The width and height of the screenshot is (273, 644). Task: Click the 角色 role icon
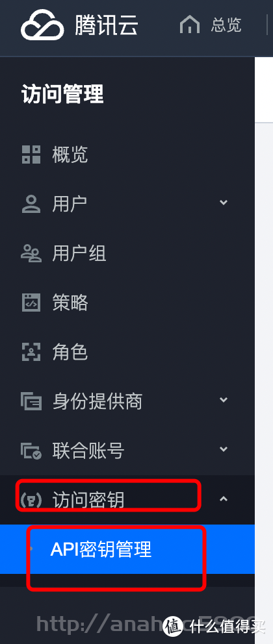[x=31, y=352]
